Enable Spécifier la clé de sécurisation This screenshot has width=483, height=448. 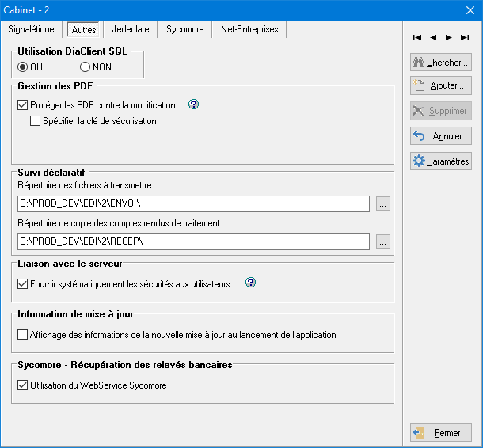(35, 121)
